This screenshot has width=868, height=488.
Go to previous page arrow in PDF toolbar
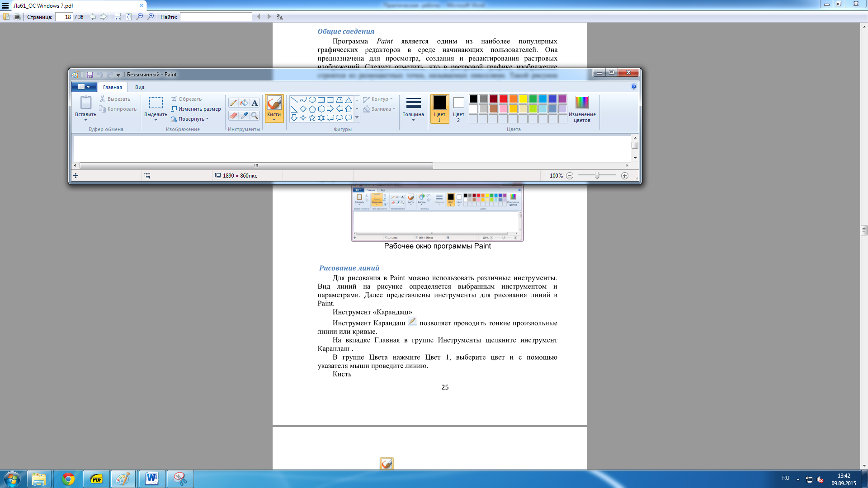[x=93, y=17]
